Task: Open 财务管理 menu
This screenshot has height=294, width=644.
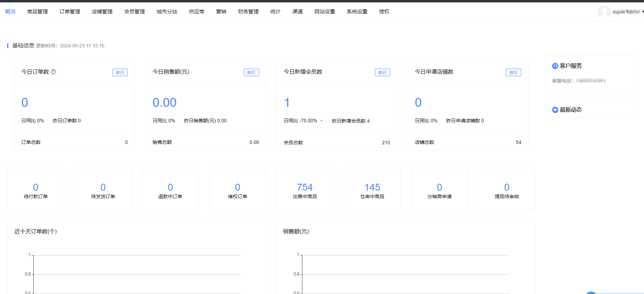Action: point(248,12)
